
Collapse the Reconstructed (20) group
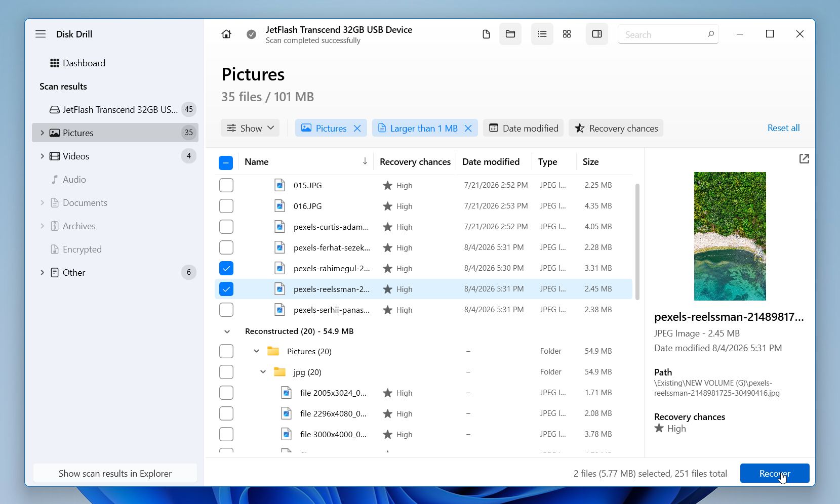point(227,331)
